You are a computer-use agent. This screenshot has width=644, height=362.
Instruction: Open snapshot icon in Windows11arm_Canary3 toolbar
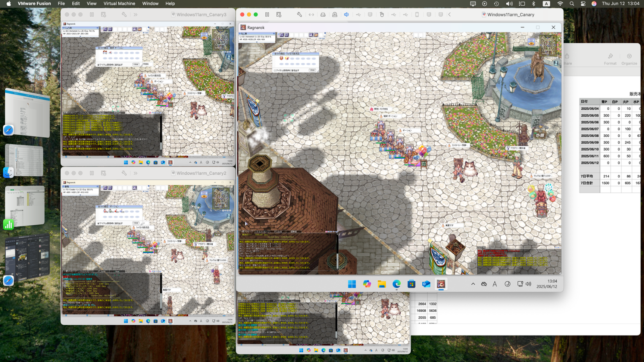click(x=103, y=15)
